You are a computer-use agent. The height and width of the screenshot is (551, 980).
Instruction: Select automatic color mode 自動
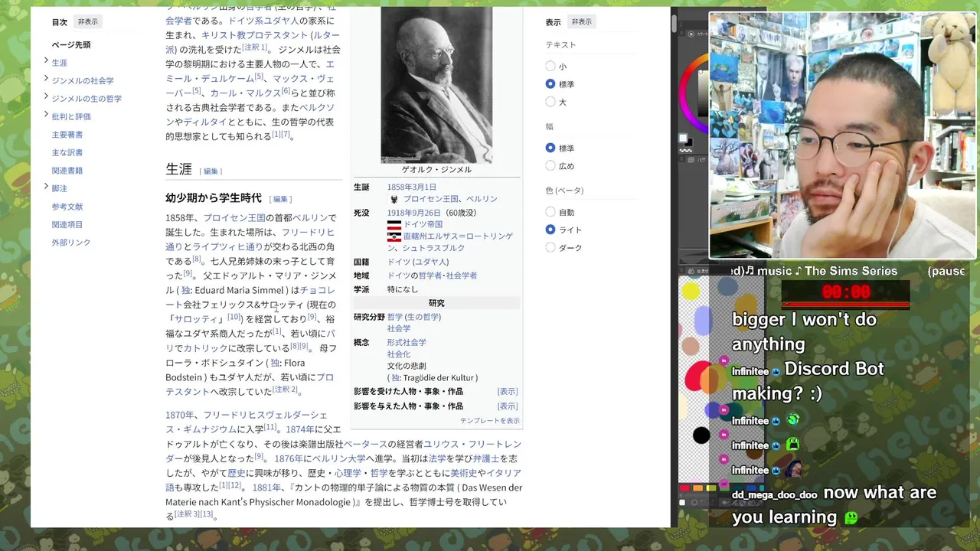click(550, 212)
